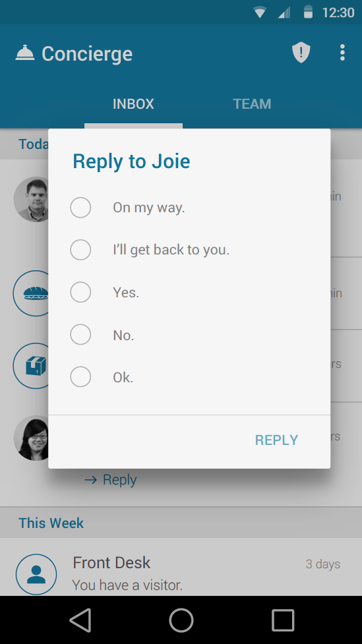Tap the man's profile photo thumbnail
The image size is (362, 644).
(x=31, y=200)
